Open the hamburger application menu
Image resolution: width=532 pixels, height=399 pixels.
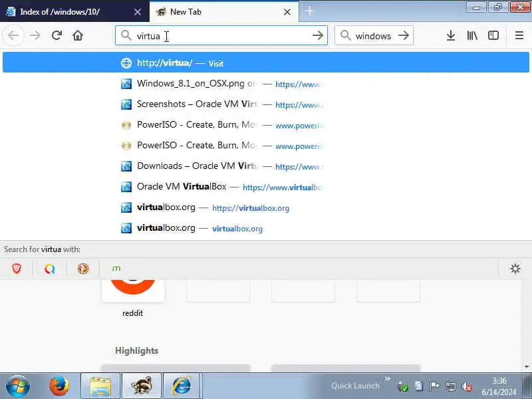pos(519,35)
